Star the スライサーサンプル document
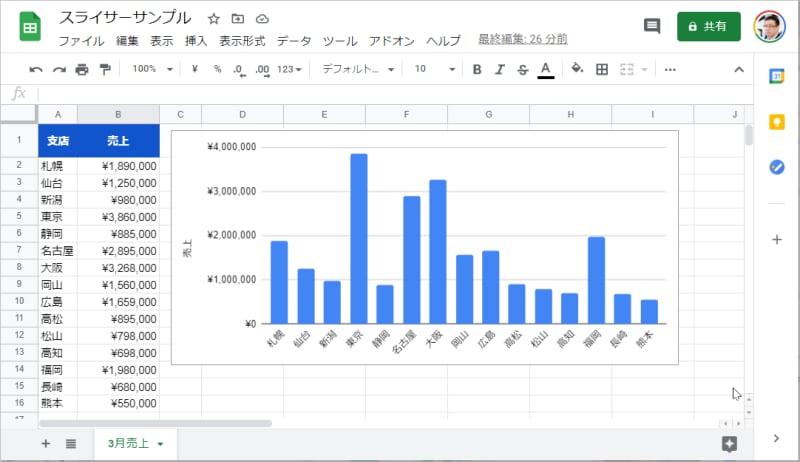800x462 pixels. [214, 19]
